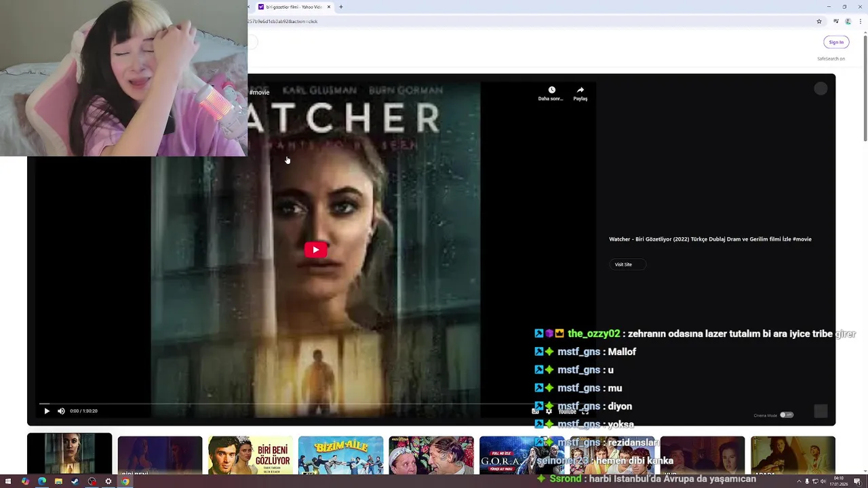Click the system tray volume icon
The image size is (868, 488).
tap(823, 481)
